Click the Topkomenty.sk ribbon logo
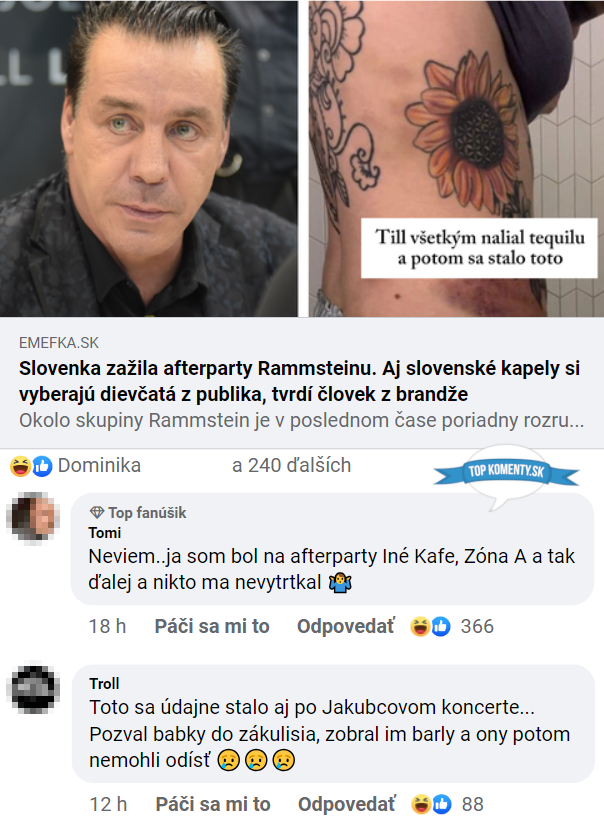 [506, 471]
